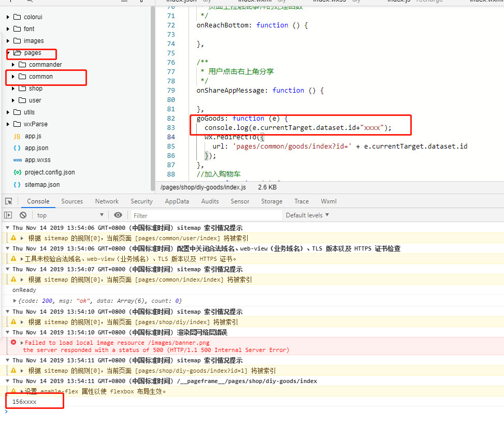Open the AppData tab
The width and height of the screenshot is (504, 426).
pos(177,201)
